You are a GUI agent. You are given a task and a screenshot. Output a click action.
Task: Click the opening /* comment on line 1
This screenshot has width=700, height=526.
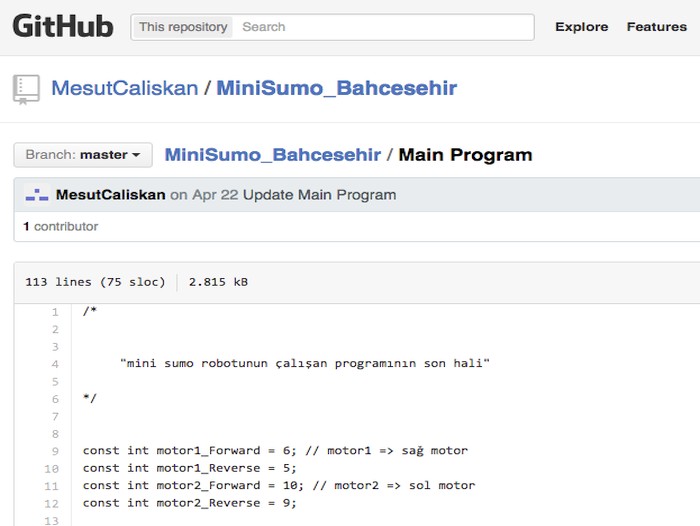coord(89,311)
